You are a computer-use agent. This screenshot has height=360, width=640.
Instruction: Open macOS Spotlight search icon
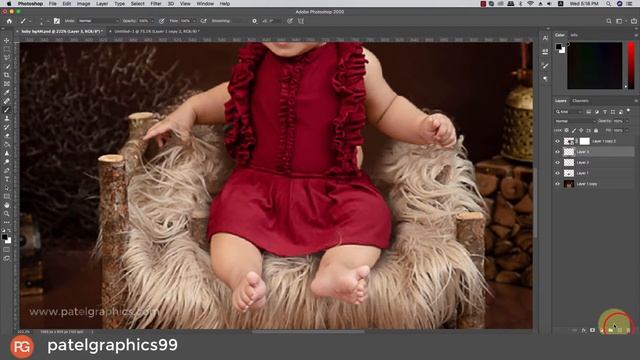click(x=608, y=4)
